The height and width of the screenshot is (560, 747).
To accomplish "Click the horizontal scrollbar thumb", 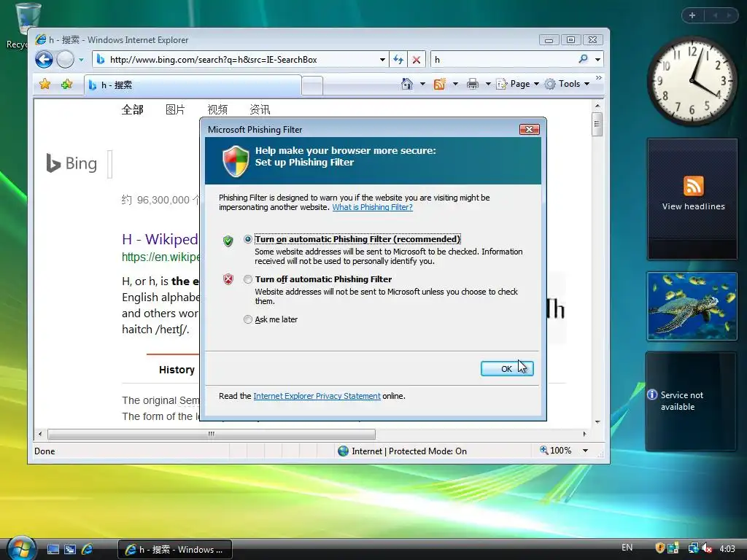I will 212,435.
